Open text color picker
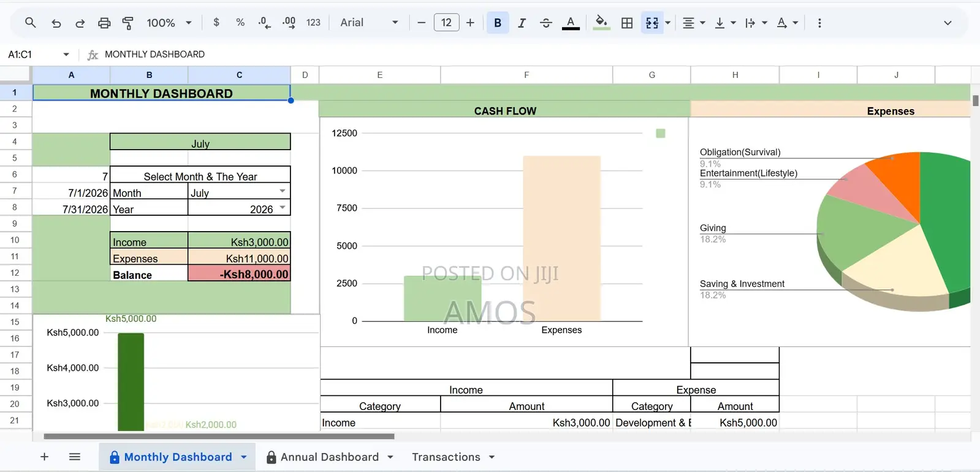 pos(571,23)
